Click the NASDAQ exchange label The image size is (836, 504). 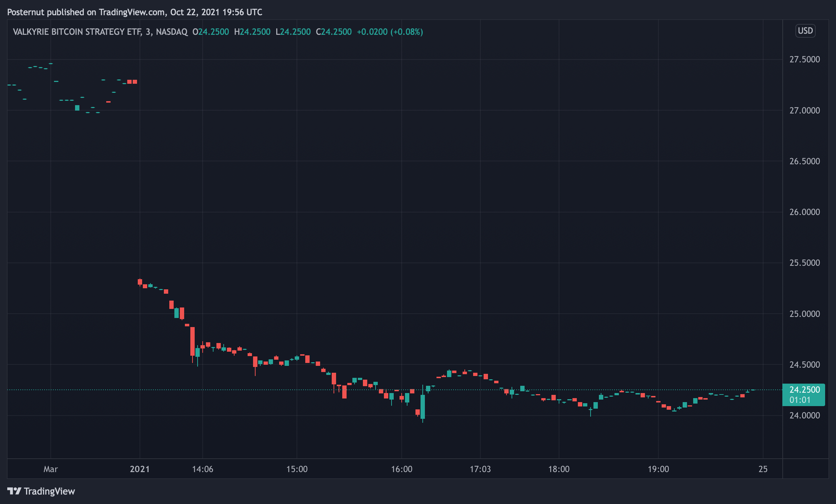point(172,32)
